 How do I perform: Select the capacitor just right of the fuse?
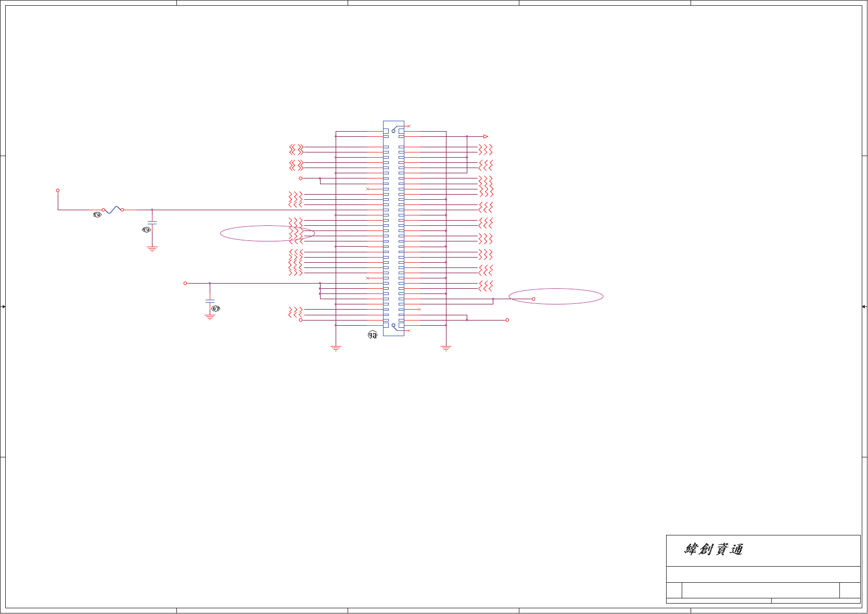[x=152, y=223]
